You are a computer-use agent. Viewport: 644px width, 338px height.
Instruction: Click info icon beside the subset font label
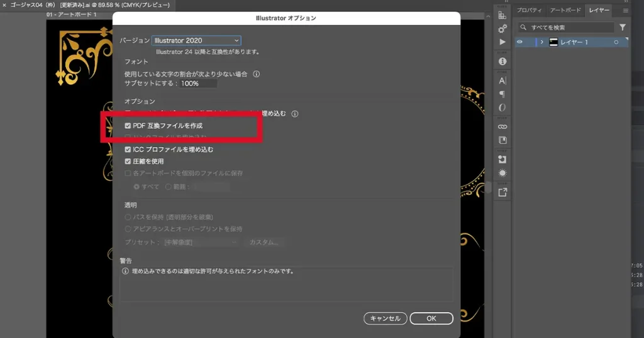click(256, 74)
